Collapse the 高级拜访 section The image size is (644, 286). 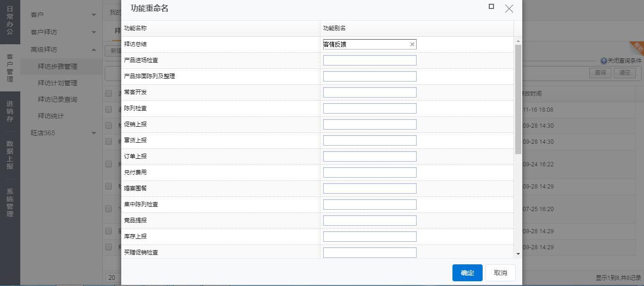(93, 49)
